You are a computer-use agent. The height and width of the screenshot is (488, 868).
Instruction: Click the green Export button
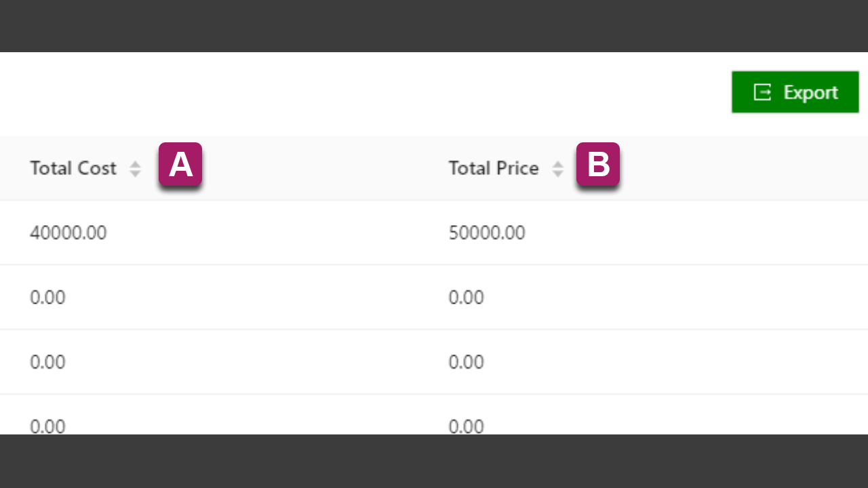(x=795, y=92)
